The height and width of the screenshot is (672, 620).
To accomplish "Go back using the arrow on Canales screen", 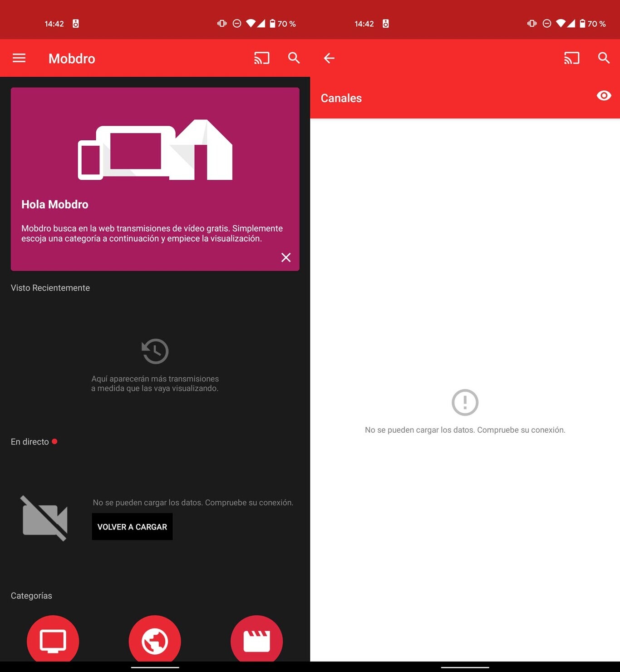I will (329, 58).
